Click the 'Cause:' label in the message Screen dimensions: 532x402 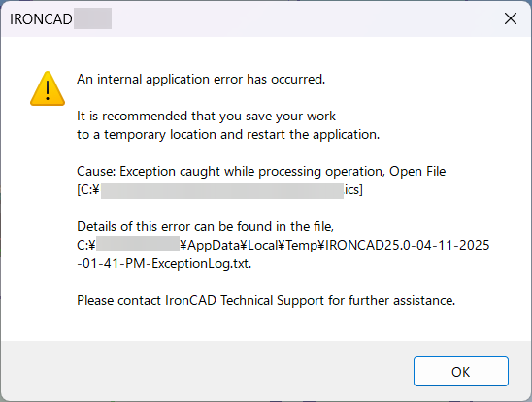[96, 171]
